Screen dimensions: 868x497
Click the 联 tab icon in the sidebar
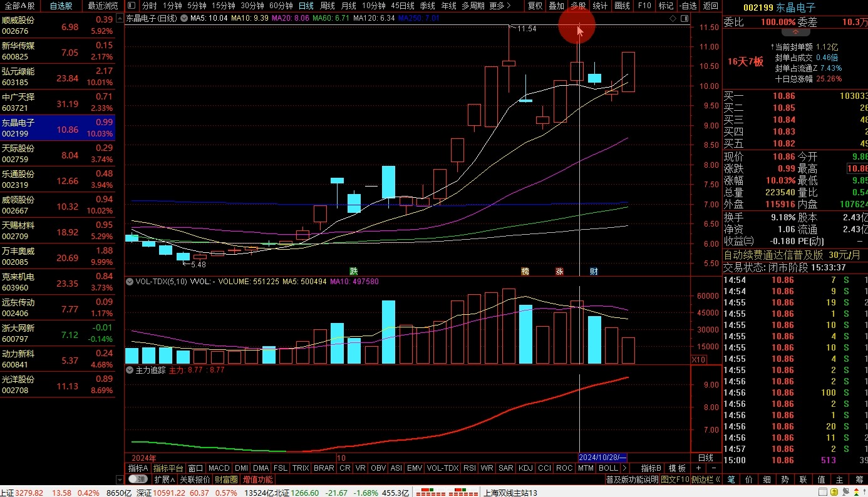pos(803,479)
